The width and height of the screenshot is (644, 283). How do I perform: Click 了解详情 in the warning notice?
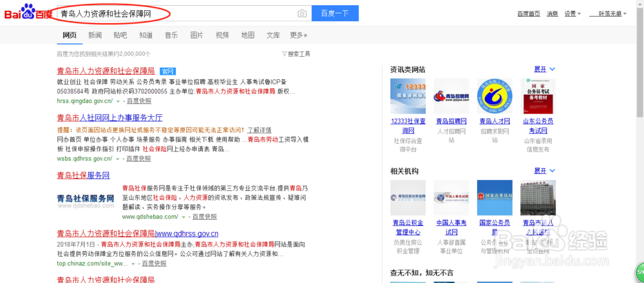tap(259, 130)
